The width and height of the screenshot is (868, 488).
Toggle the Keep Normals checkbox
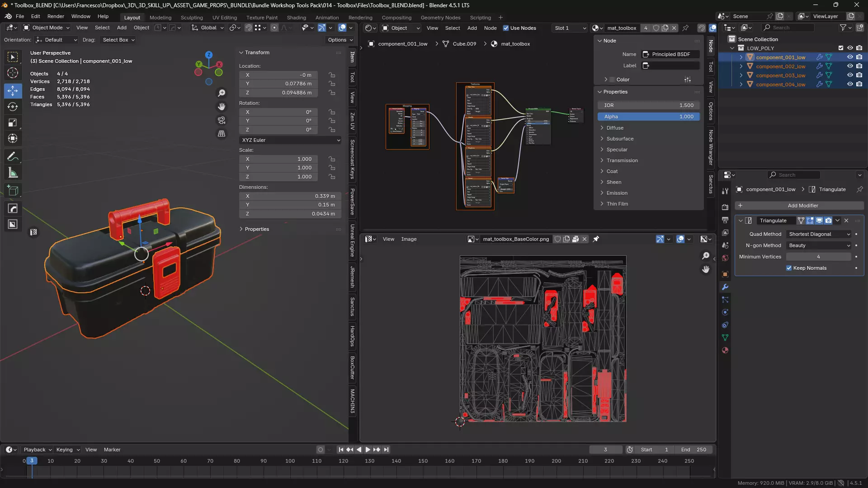789,268
